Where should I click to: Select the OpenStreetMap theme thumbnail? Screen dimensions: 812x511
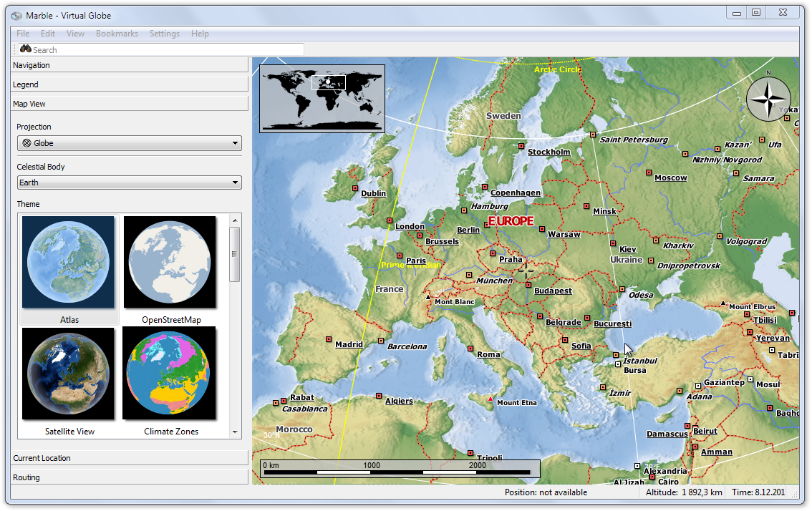tap(170, 270)
